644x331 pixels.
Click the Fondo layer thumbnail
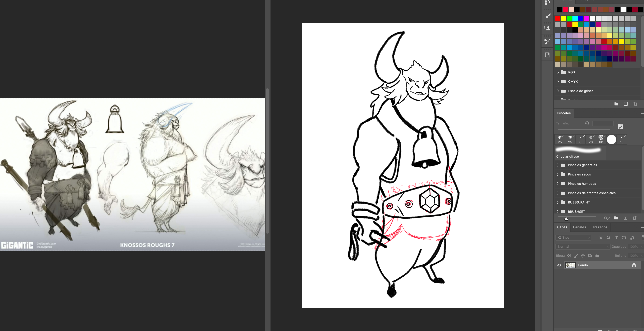tap(570, 265)
